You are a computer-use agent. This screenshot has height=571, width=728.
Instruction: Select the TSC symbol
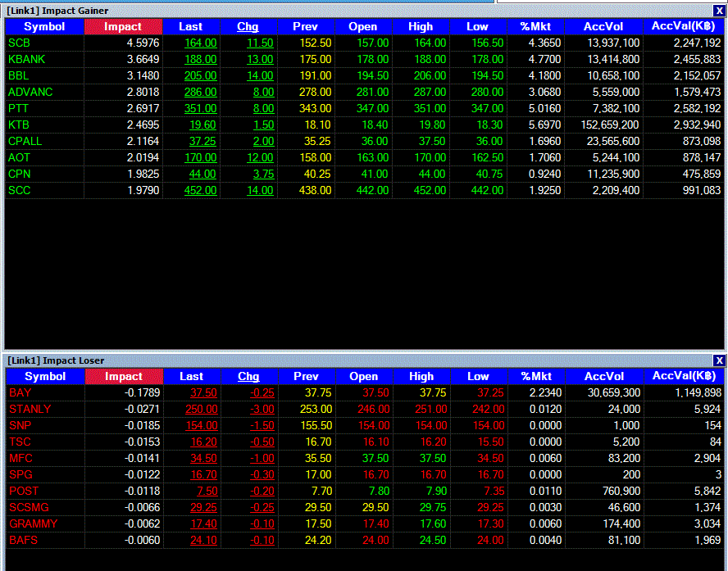click(x=20, y=442)
